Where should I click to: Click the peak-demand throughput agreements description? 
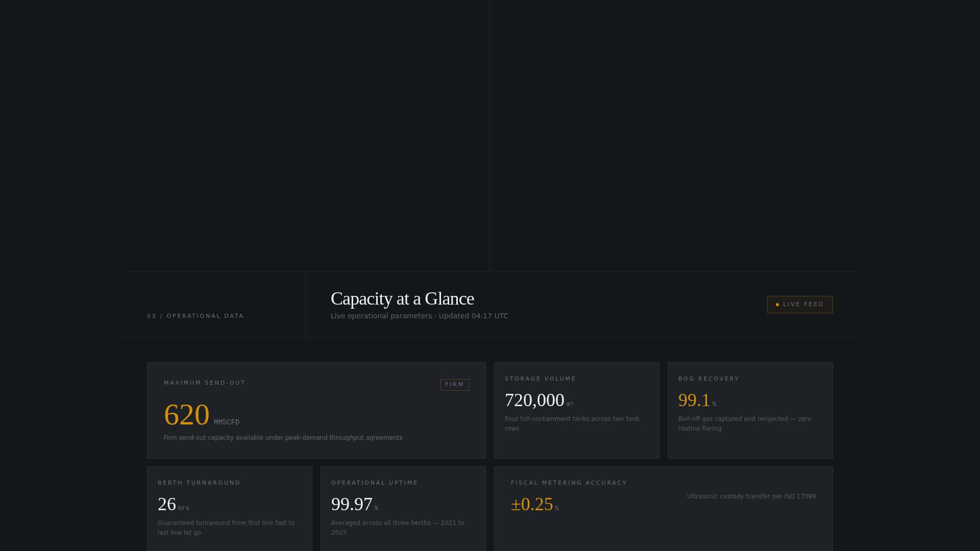(x=283, y=437)
